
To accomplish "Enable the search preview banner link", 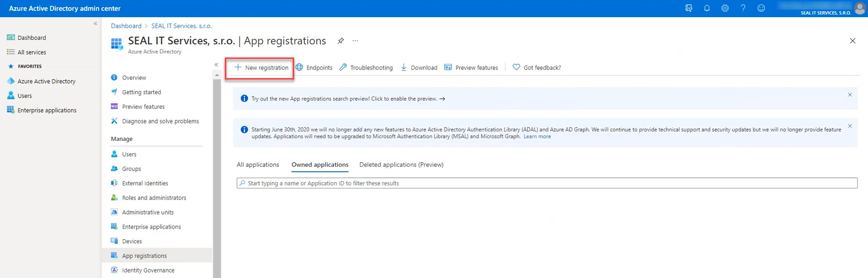I will 348,99.
